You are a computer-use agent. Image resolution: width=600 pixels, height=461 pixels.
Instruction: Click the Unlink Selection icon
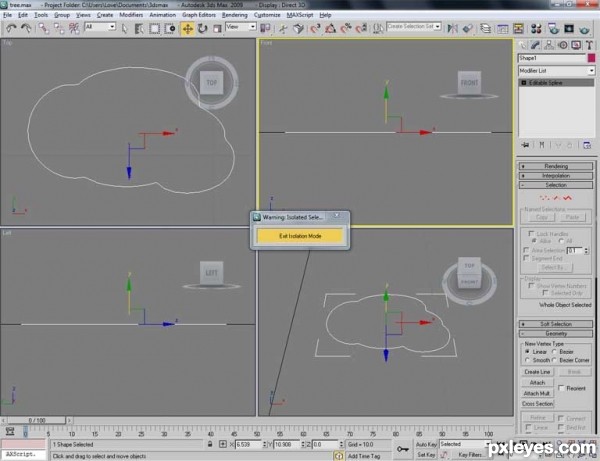tap(59, 28)
